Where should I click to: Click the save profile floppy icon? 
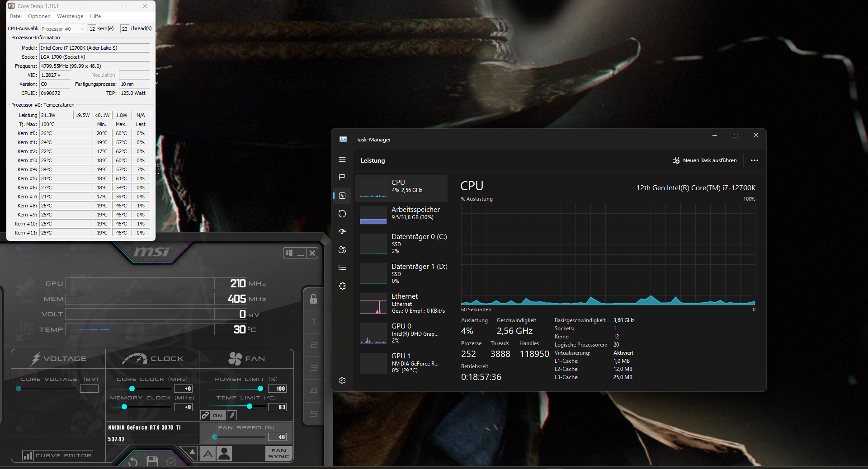152,461
